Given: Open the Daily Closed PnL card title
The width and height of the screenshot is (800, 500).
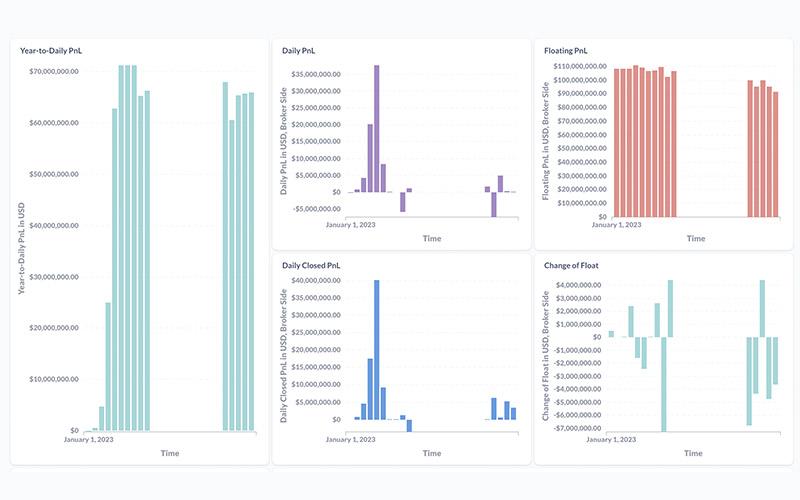Looking at the screenshot, I should coord(311,265).
